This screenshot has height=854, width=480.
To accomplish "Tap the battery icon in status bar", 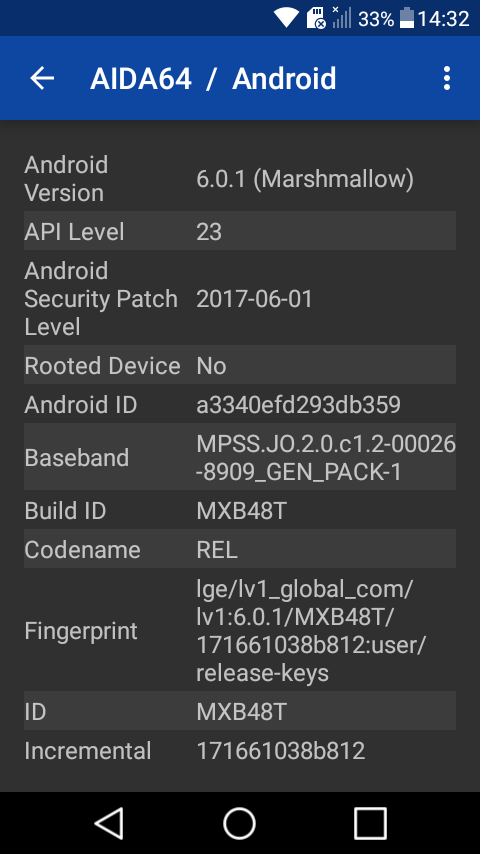I will pyautogui.click(x=406, y=18).
